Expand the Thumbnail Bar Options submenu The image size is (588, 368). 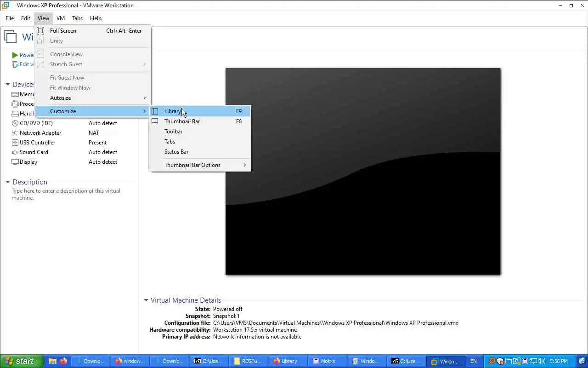[200, 165]
